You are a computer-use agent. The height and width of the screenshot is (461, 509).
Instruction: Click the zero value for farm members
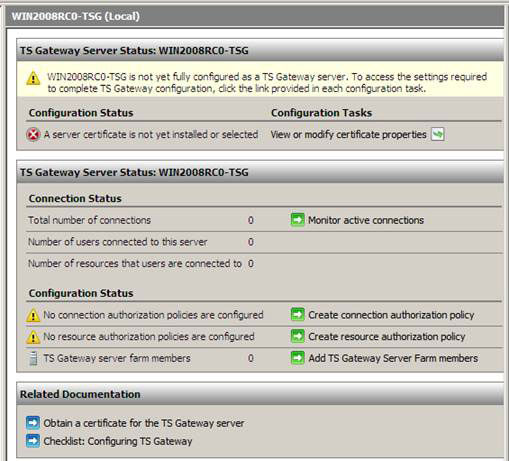251,358
